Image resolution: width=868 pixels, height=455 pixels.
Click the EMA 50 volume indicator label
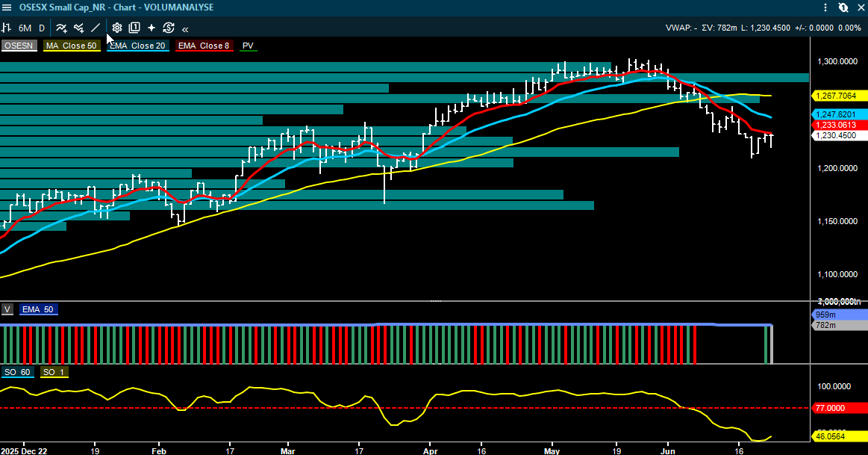(x=37, y=309)
